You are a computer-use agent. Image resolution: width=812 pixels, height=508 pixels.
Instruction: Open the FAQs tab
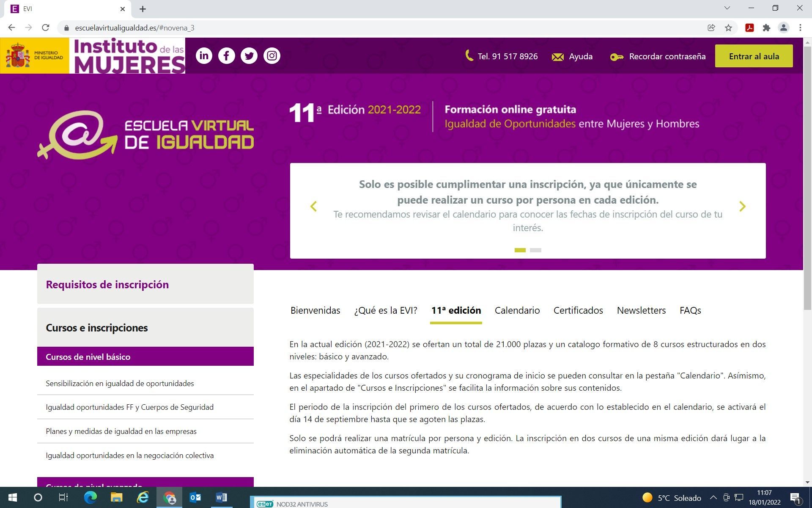pos(690,310)
